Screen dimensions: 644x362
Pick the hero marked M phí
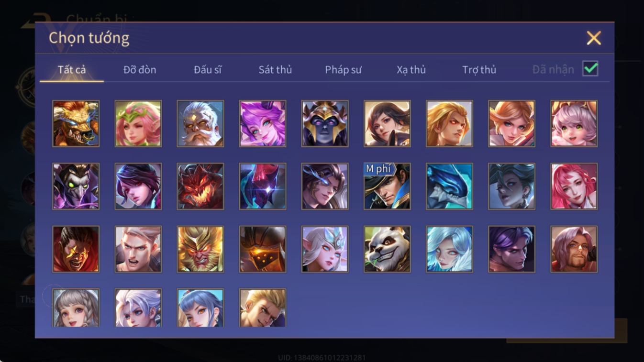387,186
